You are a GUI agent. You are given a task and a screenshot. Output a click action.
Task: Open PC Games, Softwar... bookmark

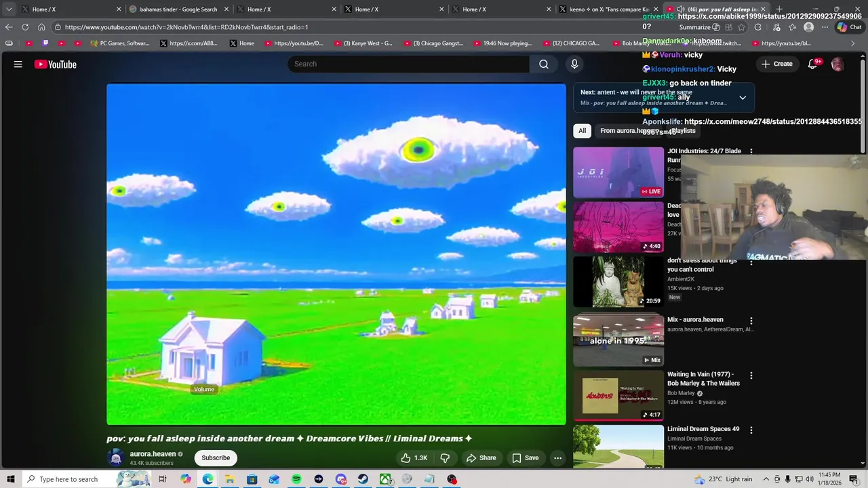(120, 43)
